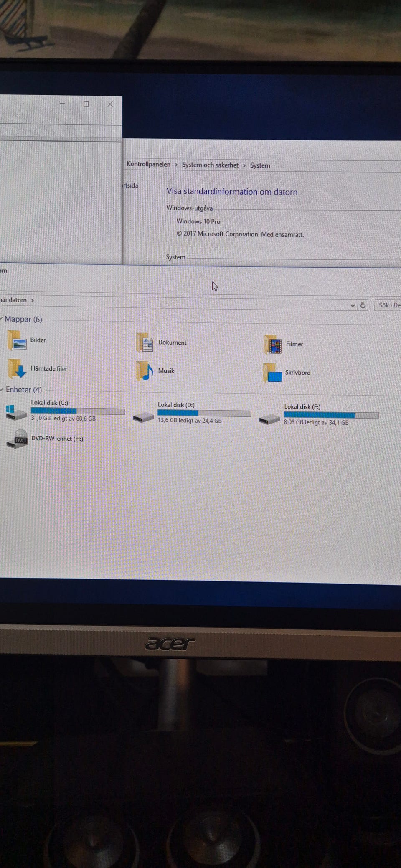
Task: Expand chevron after Kontrollpanelen in breadcrumb
Action: pos(176,165)
